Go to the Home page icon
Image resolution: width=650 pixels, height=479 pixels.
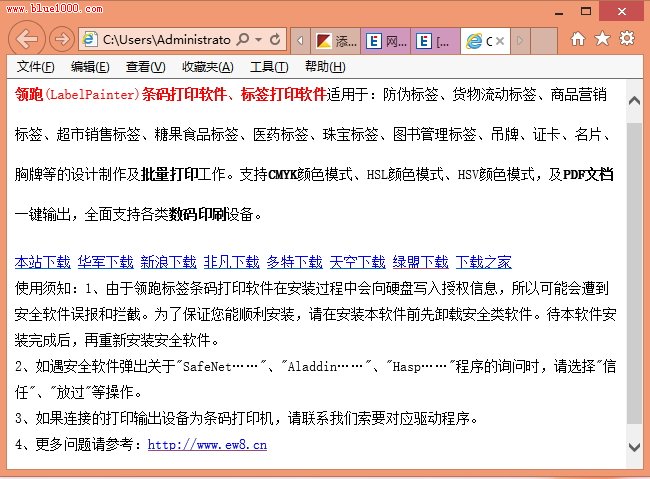point(577,39)
